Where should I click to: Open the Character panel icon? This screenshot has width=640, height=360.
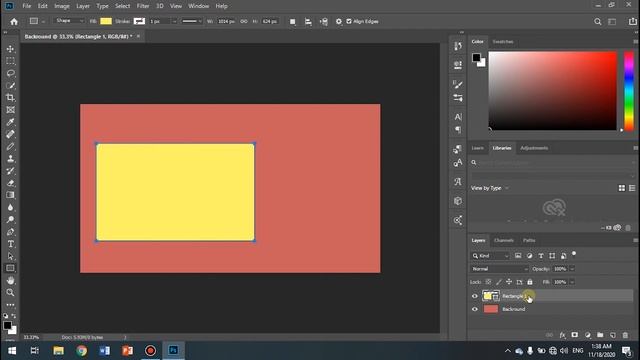tap(458, 117)
